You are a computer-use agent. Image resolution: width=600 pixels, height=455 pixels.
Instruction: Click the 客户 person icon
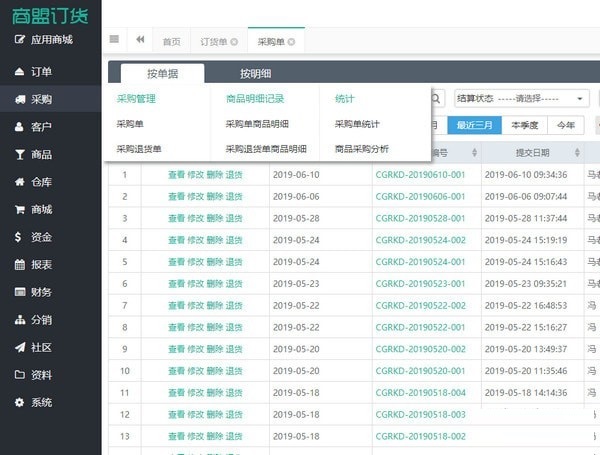click(x=20, y=127)
